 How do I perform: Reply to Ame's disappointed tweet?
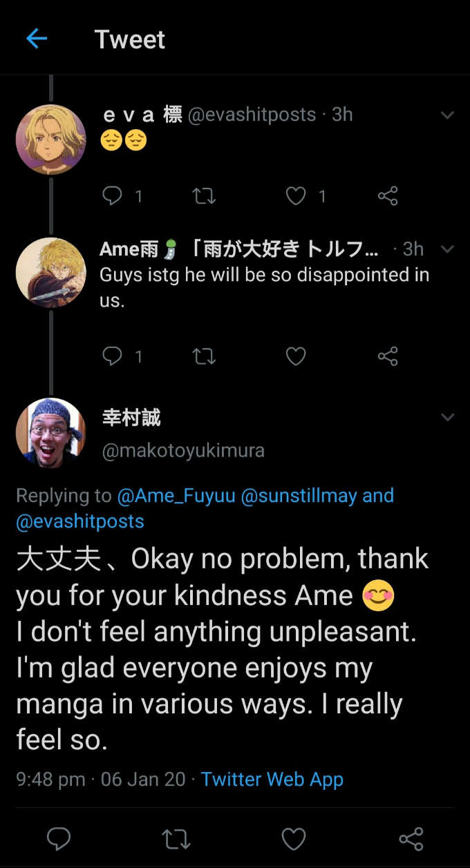tap(112, 356)
